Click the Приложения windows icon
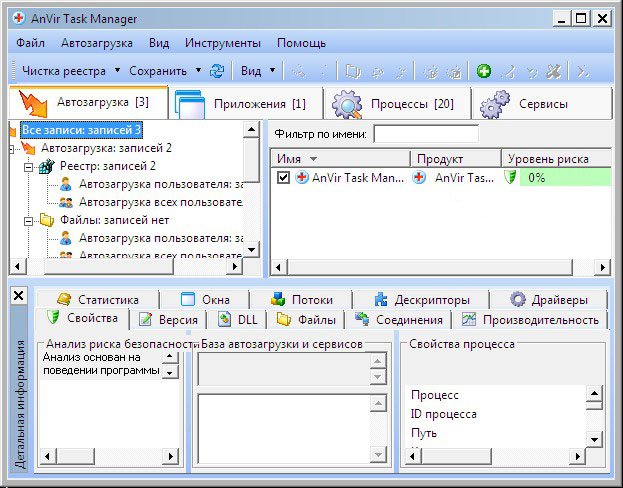The image size is (623, 488). (190, 104)
